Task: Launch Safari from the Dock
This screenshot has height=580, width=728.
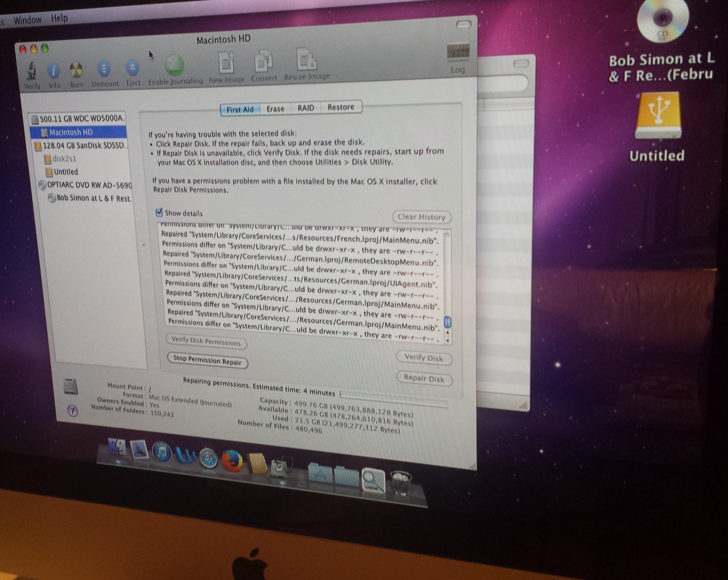Action: coord(209,458)
